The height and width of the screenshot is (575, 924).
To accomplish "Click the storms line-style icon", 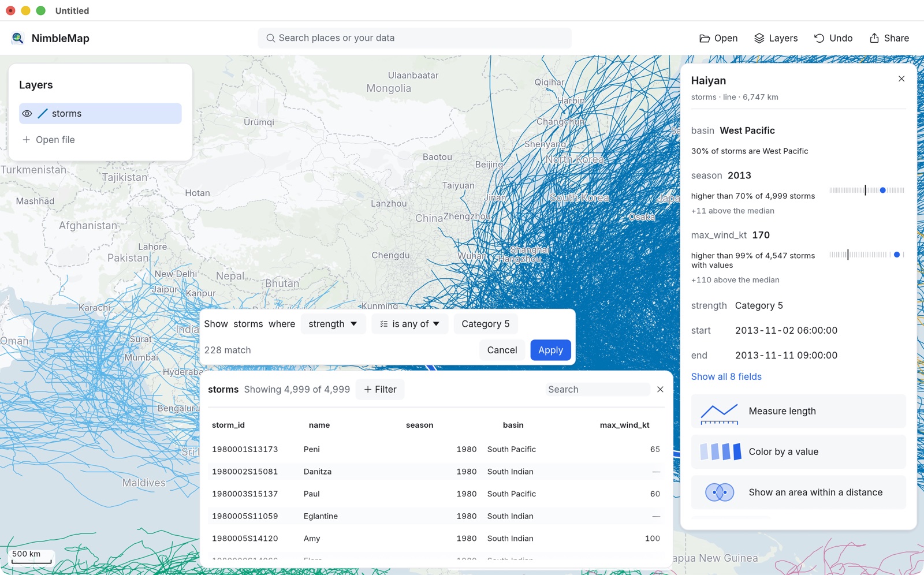I will coord(43,114).
